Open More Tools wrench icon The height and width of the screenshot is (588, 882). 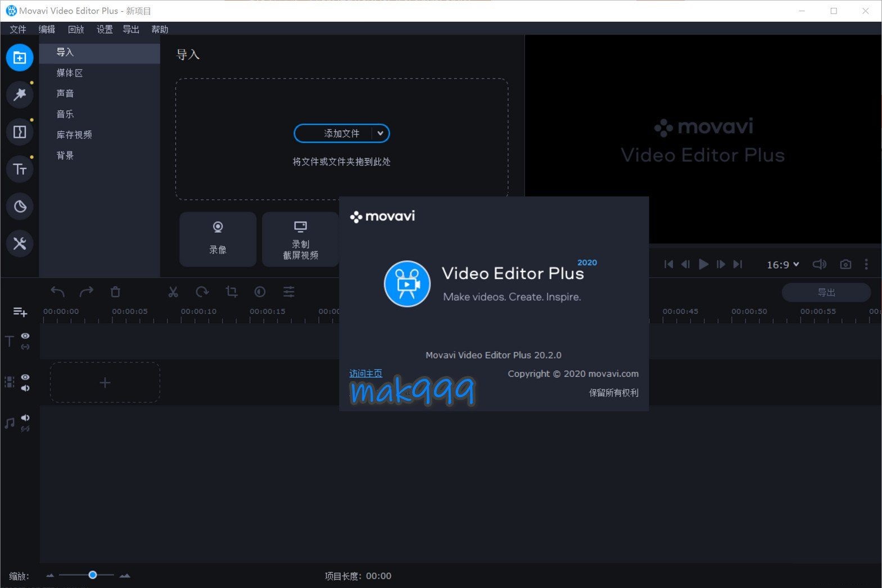tap(20, 243)
